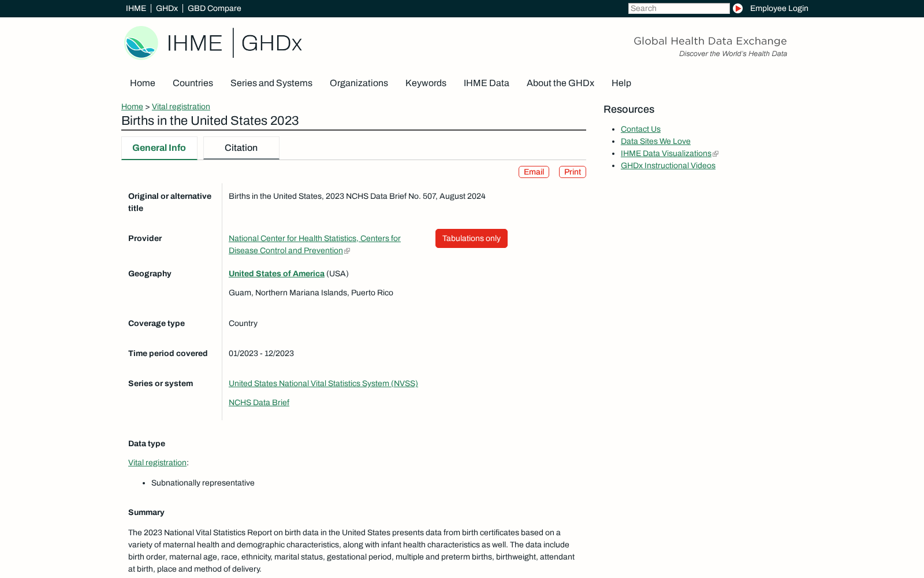Click the text 01/2023 - 12/2023
This screenshot has height=578, width=924.
click(x=261, y=354)
